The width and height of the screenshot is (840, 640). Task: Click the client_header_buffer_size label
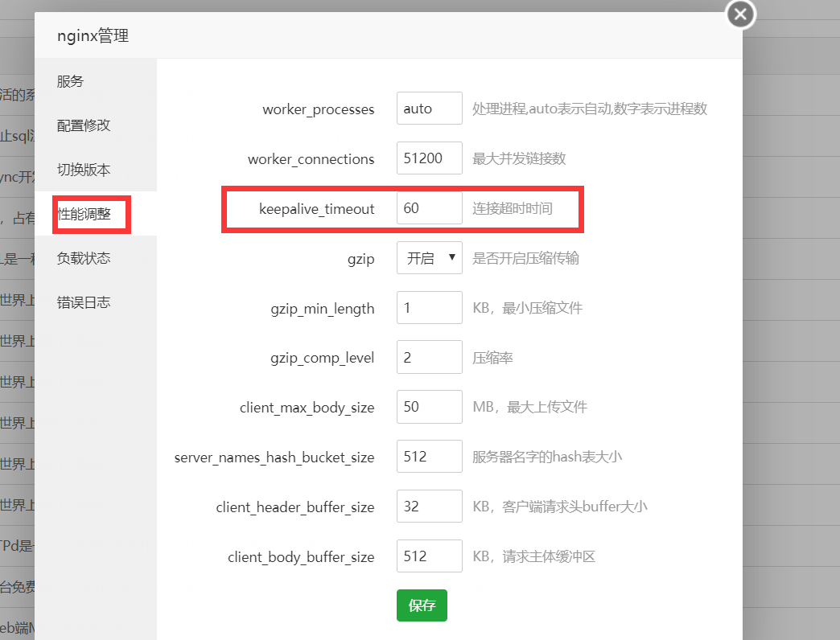(295, 507)
